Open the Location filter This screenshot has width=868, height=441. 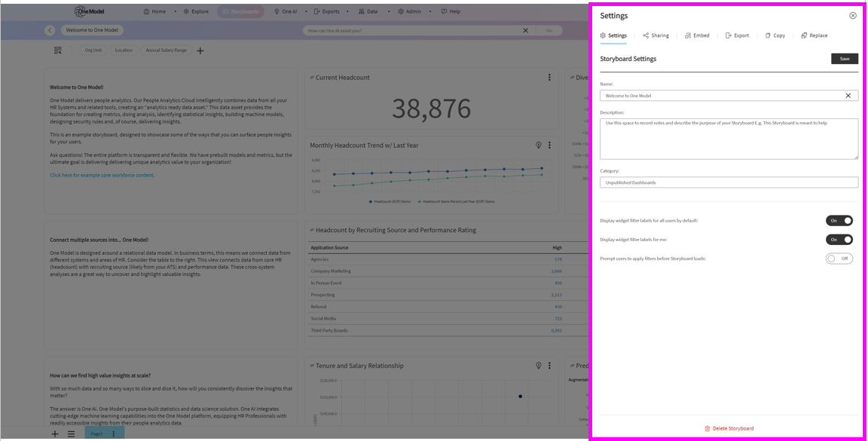tap(124, 51)
